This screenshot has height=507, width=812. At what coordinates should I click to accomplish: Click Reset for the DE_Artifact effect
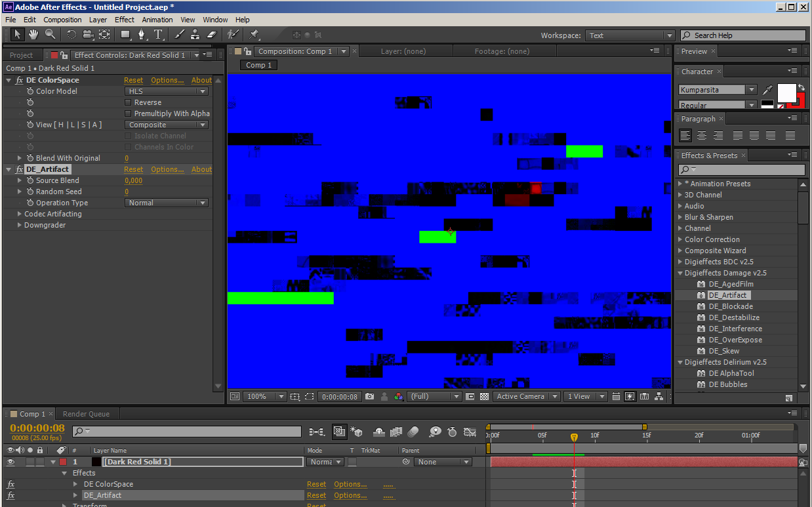point(133,169)
